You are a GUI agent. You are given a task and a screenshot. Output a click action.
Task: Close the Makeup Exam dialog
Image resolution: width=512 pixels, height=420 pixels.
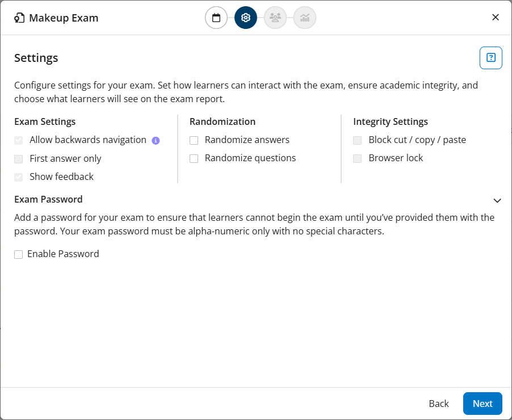point(495,17)
